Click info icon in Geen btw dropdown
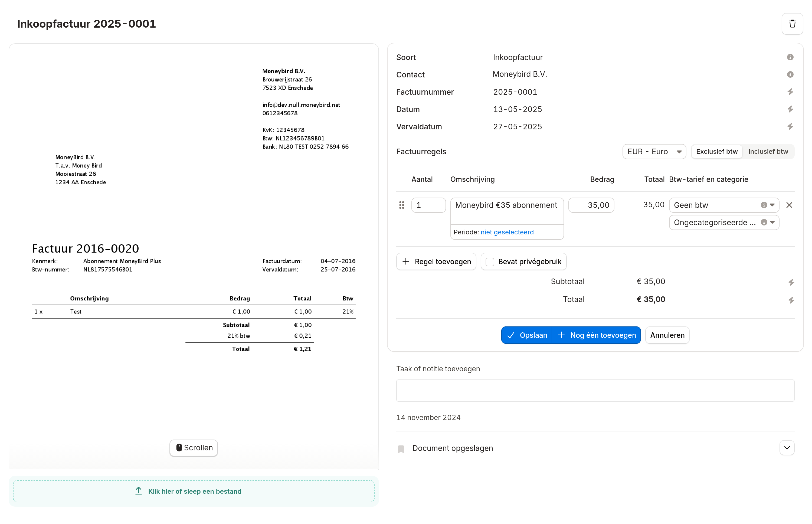This screenshot has height=524, width=812. click(764, 205)
